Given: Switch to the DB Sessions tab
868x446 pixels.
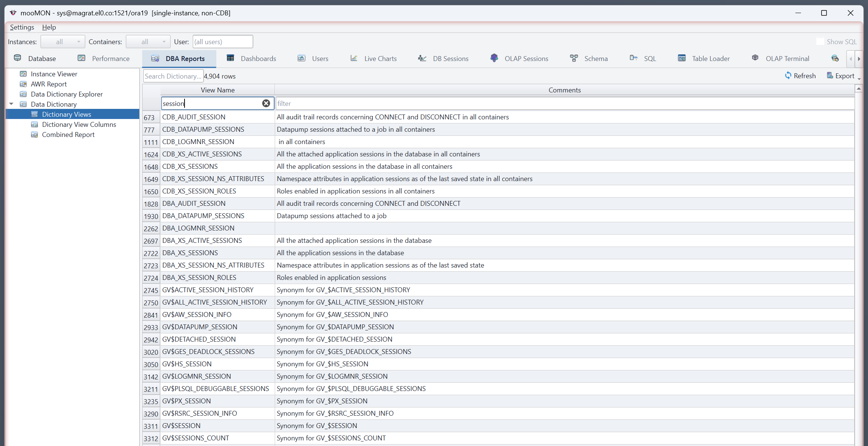Looking at the screenshot, I should 443,58.
